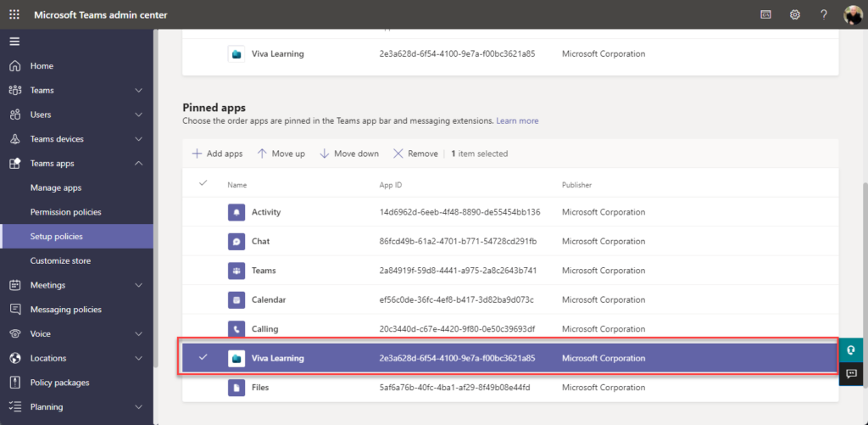
Task: Click the Teams sidebar icon
Action: pos(15,90)
